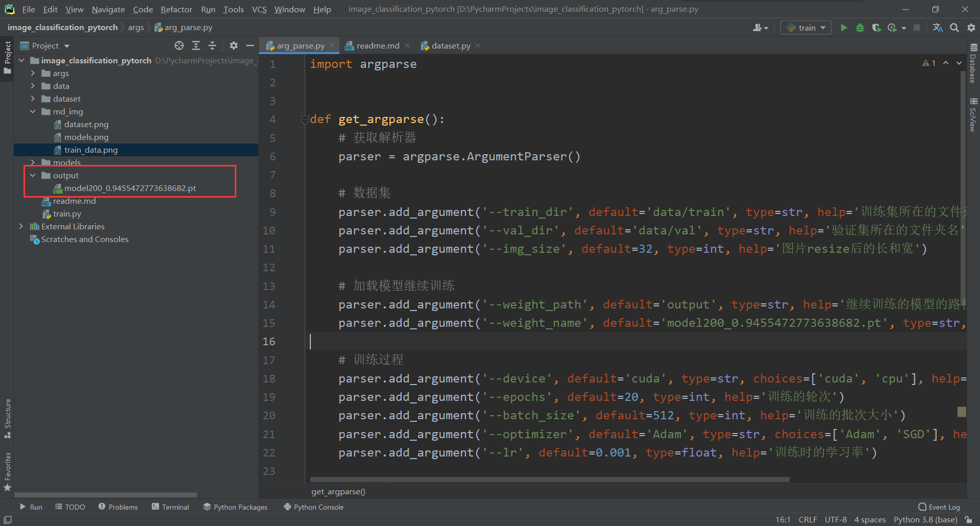This screenshot has height=526, width=980.
Task: Open the File menu
Action: point(29,9)
